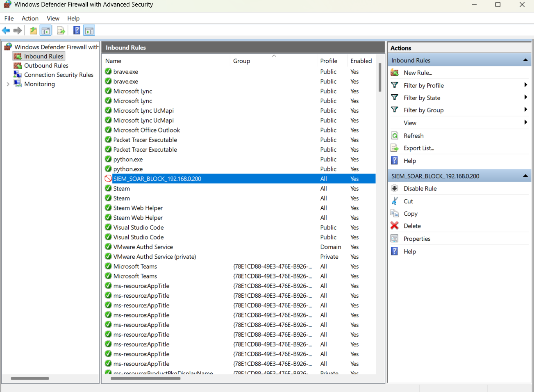The height and width of the screenshot is (392, 534).
Task: Click New Rule... in the Actions pane
Action: [418, 73]
